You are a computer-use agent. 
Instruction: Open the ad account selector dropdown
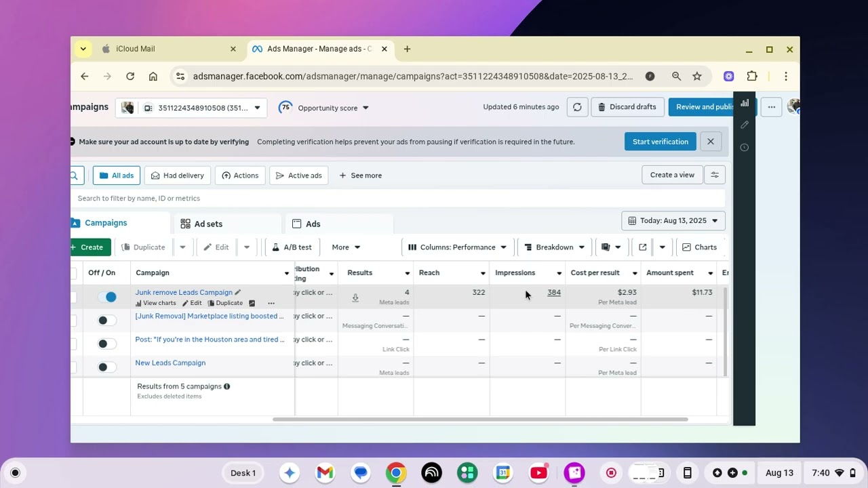coord(191,108)
